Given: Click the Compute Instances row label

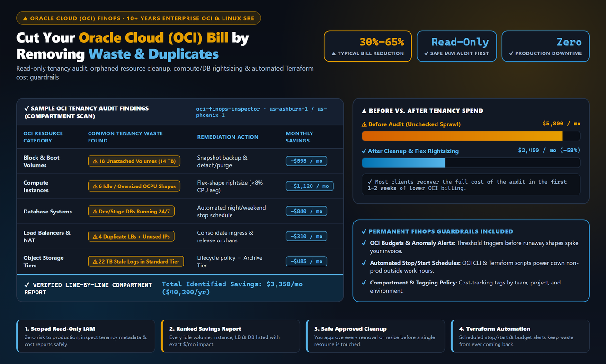Looking at the screenshot, I should (x=36, y=186).
